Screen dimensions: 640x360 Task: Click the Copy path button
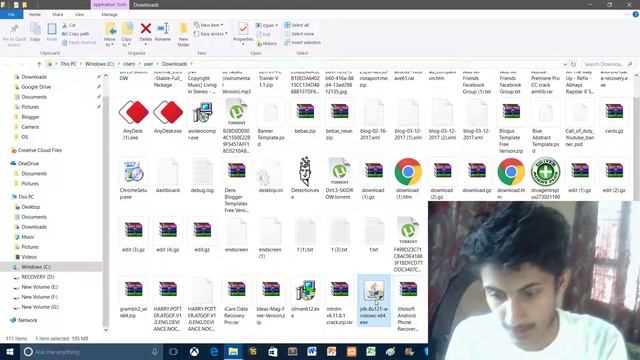coord(76,33)
